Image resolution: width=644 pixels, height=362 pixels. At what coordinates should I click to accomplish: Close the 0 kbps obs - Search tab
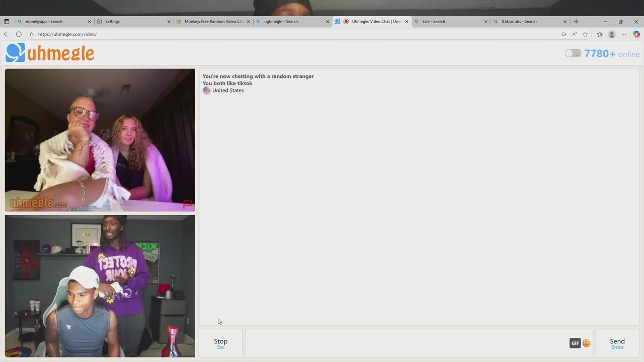tap(565, 22)
